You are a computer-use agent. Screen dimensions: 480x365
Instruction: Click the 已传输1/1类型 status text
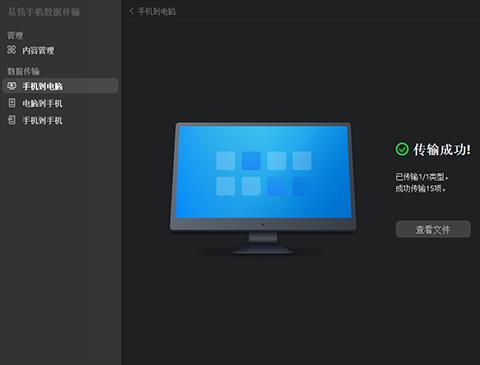[x=422, y=177]
